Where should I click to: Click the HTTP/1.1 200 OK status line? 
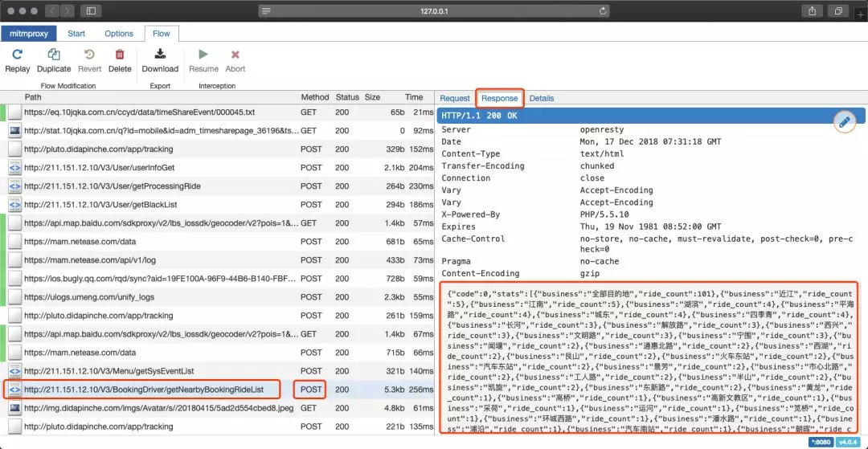(x=650, y=116)
